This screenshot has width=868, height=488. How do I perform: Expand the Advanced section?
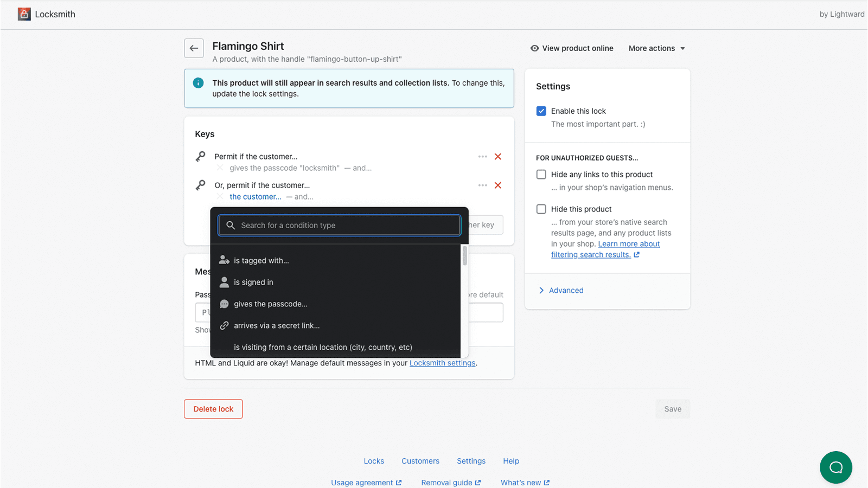(x=566, y=290)
